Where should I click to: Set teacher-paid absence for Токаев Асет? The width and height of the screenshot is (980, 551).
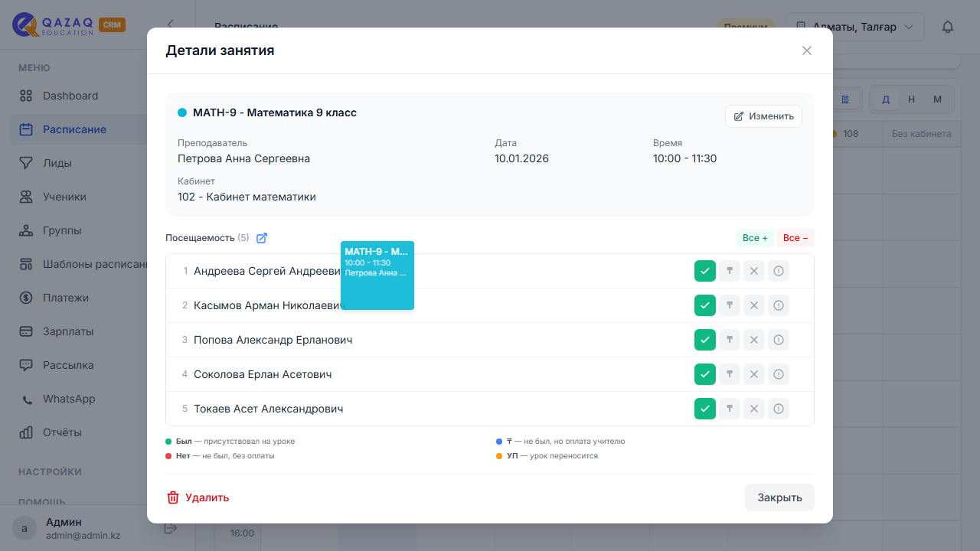[730, 409]
